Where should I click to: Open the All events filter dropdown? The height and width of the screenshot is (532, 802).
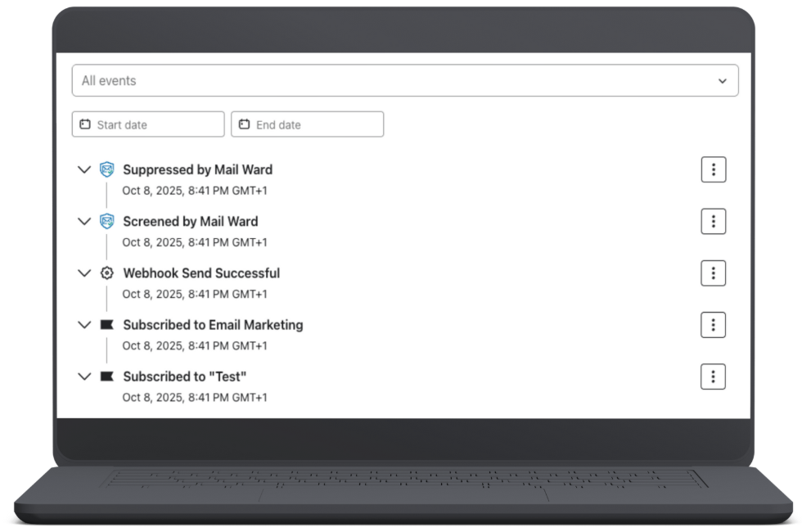click(404, 80)
